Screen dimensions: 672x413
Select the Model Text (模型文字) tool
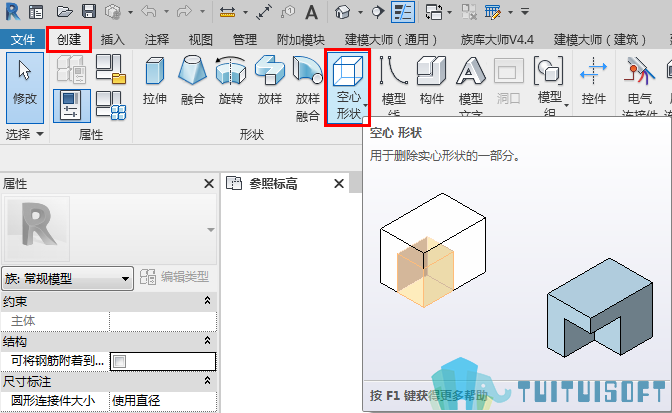pos(471,86)
